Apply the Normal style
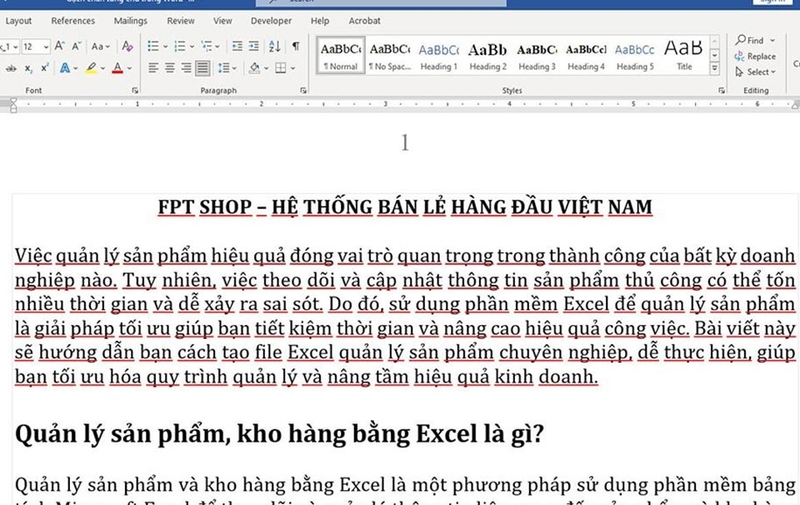This screenshot has height=505, width=800. tap(341, 56)
